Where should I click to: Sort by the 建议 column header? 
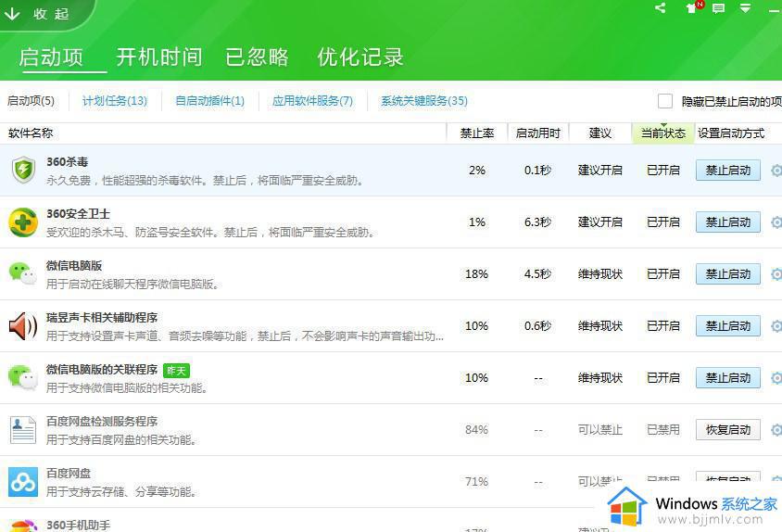(x=600, y=133)
